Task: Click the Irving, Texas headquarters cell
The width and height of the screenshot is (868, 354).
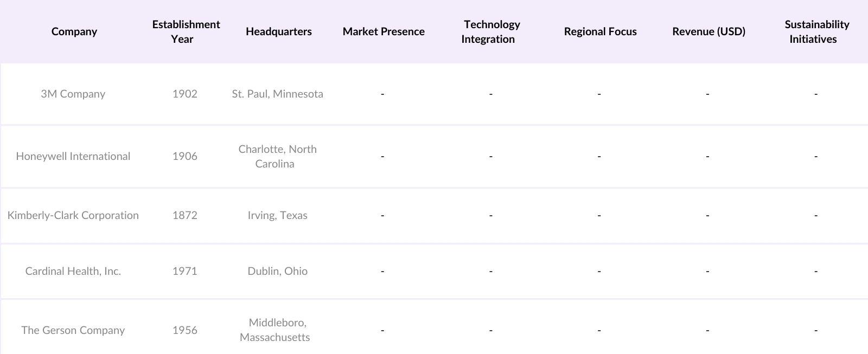Action: click(277, 215)
